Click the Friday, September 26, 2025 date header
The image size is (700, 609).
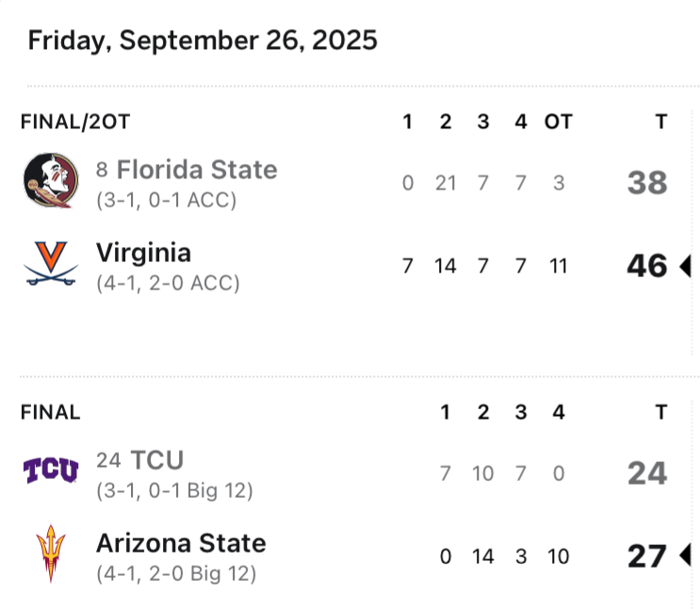tap(203, 41)
